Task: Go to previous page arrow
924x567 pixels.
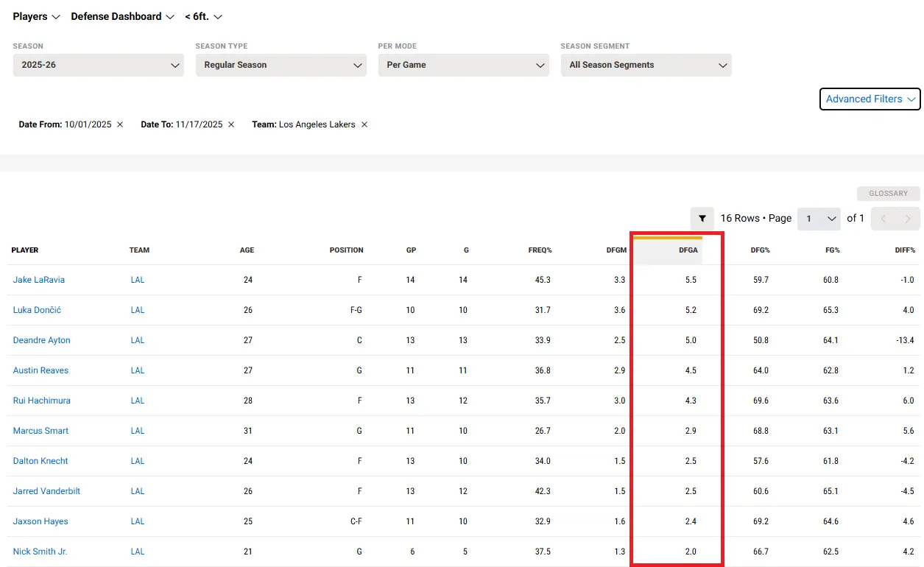Action: click(884, 219)
